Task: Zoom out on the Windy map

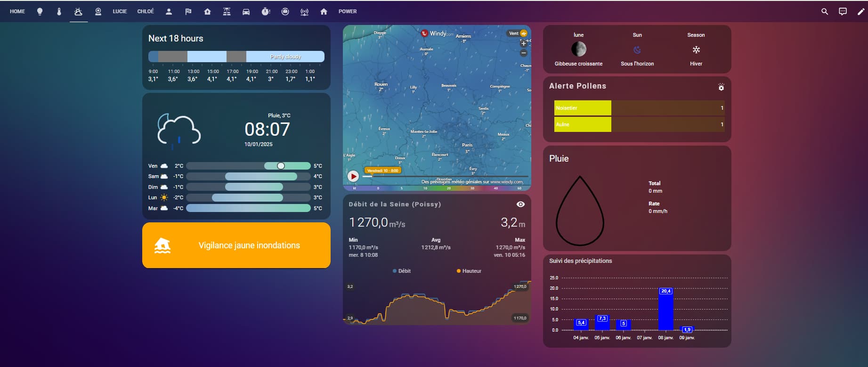Action: click(x=523, y=53)
